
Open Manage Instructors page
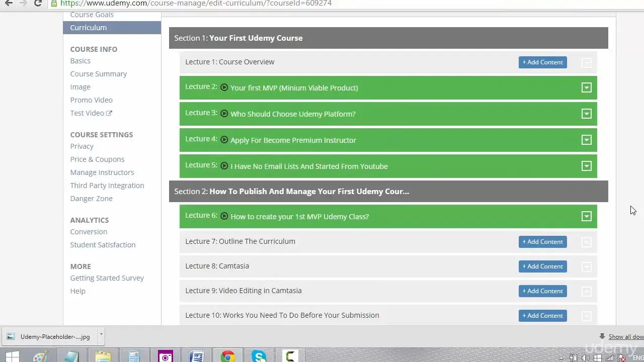pyautogui.click(x=102, y=172)
